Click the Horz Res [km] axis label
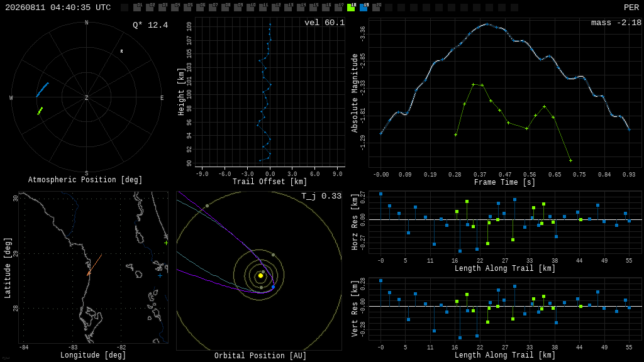644x362 pixels. [x=355, y=221]
